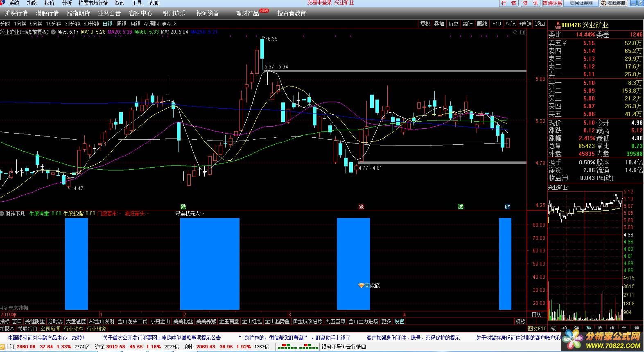The width and height of the screenshot is (644, 352).
Task: Select the 美美粉丝 indicator tab
Action: click(183, 321)
